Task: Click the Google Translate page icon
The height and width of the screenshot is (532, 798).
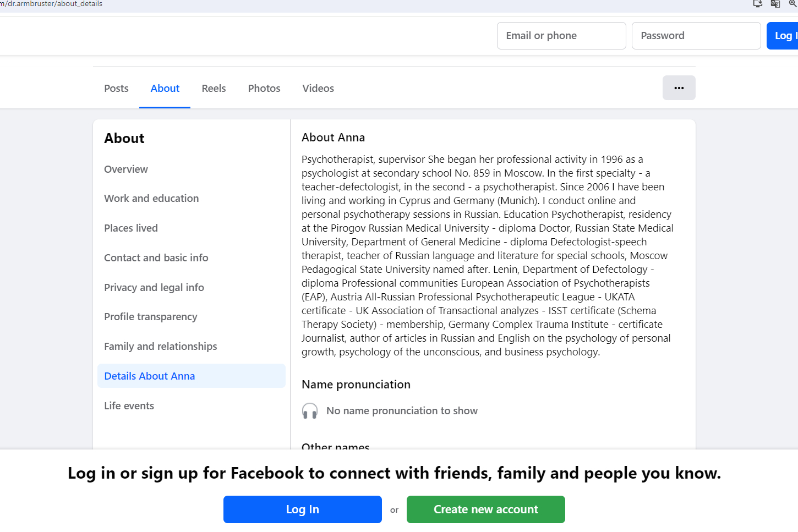Action: 775,4
